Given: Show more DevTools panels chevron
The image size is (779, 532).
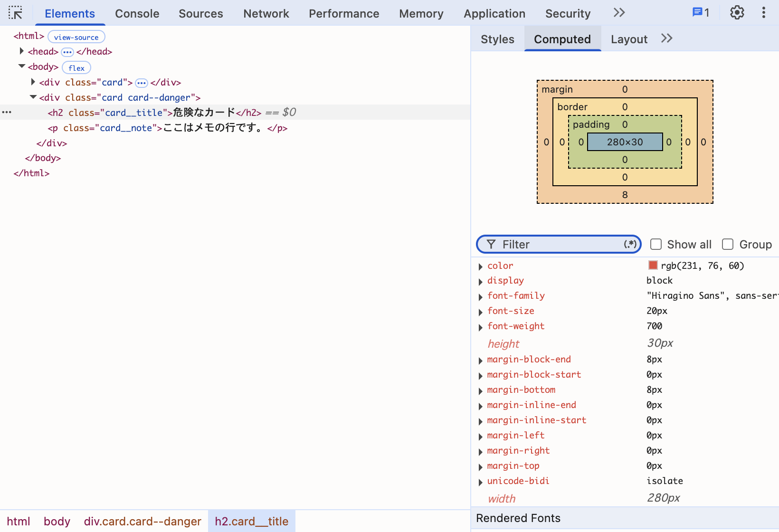Looking at the screenshot, I should [x=619, y=13].
